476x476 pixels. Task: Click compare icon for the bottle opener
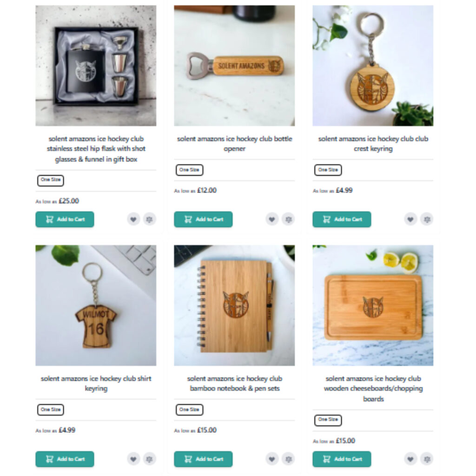click(288, 219)
